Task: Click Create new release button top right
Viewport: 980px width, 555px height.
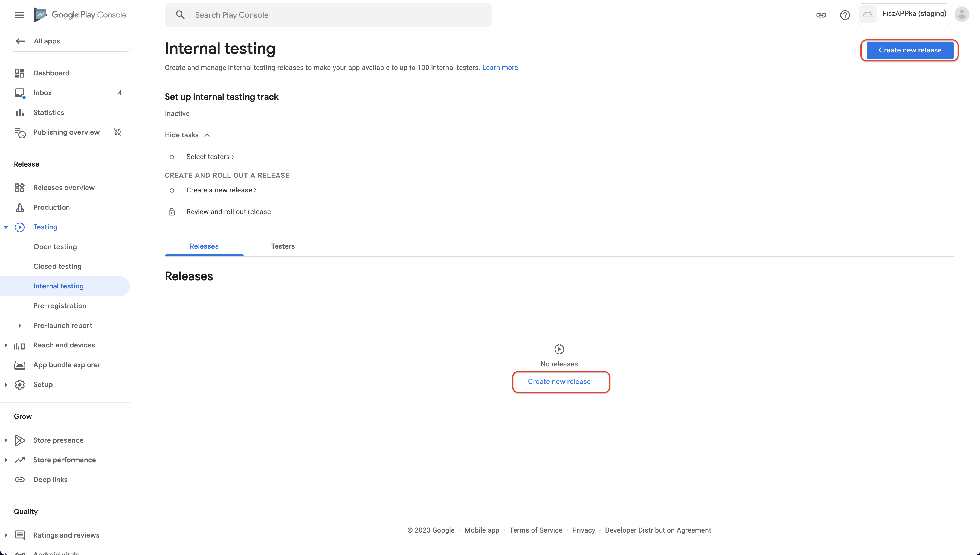Action: pyautogui.click(x=910, y=50)
